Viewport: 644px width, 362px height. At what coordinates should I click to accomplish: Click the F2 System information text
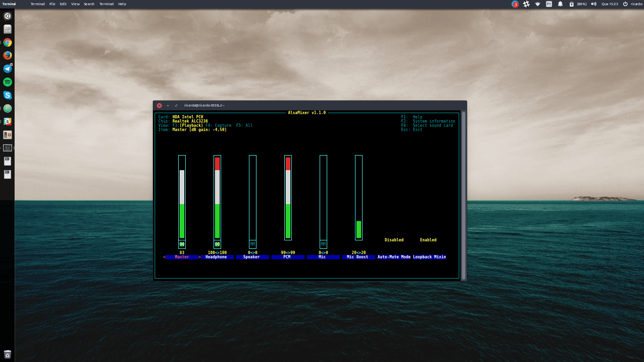point(428,121)
